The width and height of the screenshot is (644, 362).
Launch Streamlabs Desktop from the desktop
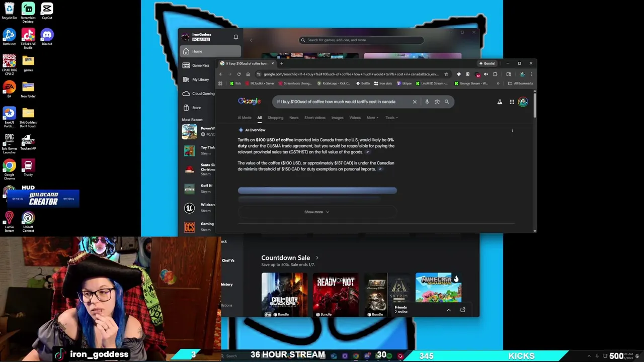28,13
